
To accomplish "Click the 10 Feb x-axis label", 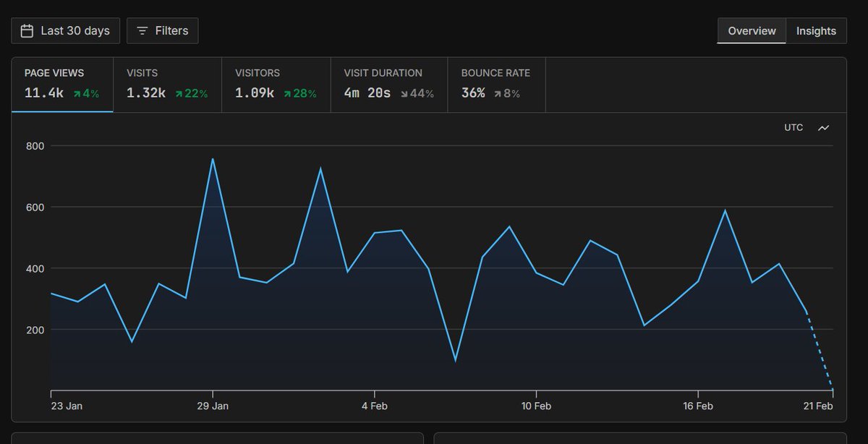I will click(x=536, y=406).
